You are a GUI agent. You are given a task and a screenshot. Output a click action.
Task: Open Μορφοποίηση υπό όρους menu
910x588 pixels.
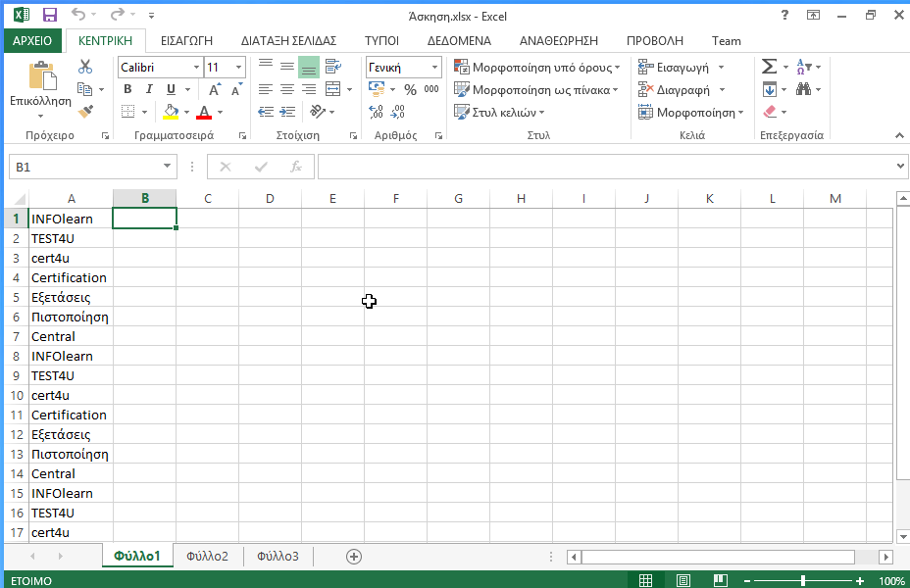point(536,68)
